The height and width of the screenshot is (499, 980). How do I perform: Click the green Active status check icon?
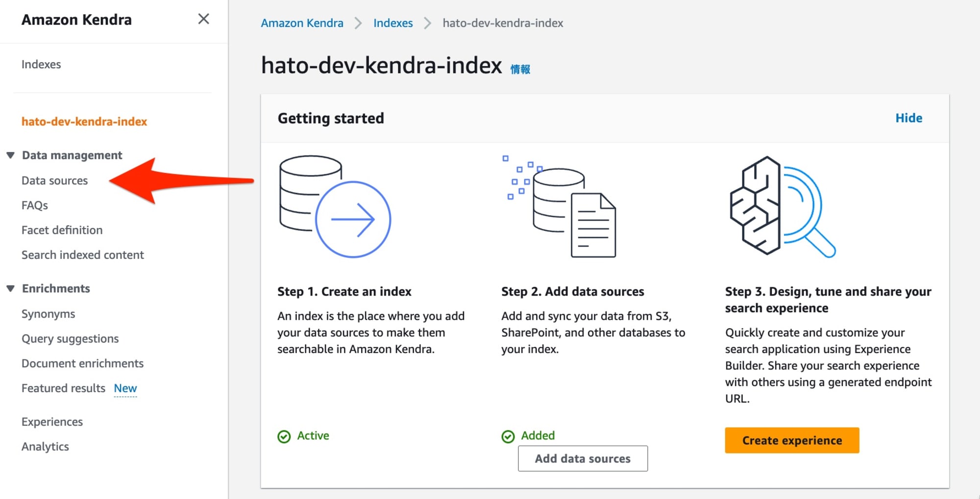click(284, 436)
